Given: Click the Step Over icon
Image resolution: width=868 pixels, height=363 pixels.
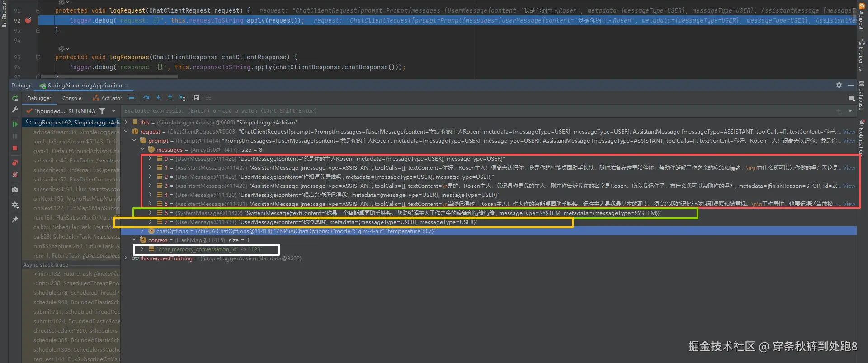Looking at the screenshot, I should pos(146,98).
